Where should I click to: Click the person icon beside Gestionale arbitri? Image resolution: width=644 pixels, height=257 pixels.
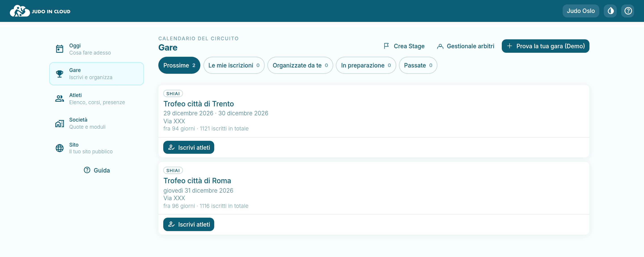(x=440, y=46)
